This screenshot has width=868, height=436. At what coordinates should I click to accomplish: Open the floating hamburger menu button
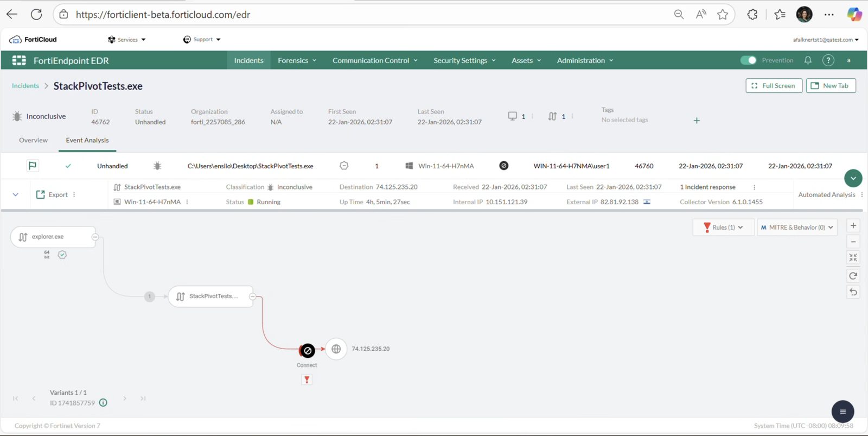[843, 412]
